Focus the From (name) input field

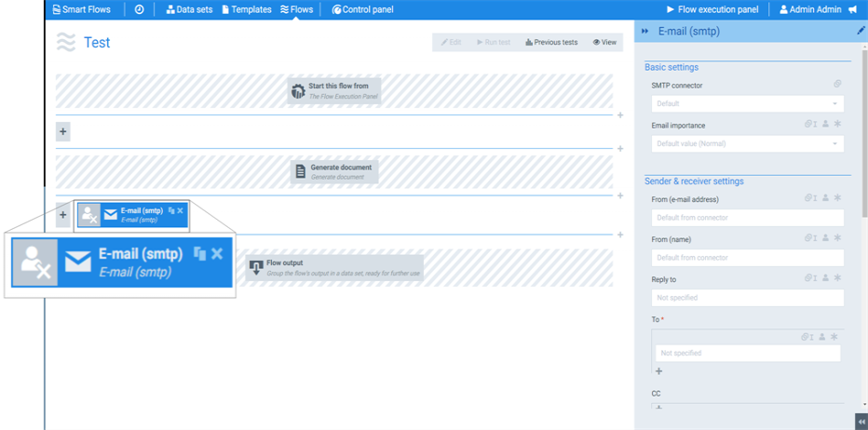(748, 257)
